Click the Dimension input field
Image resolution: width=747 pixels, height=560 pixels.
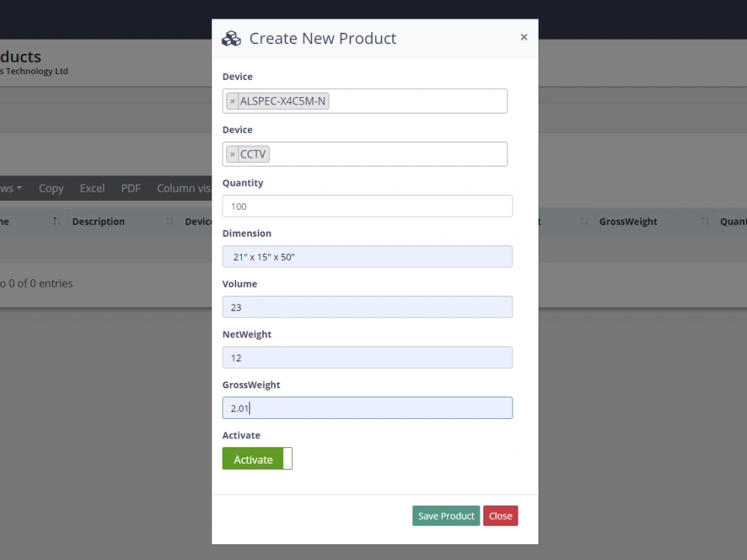pos(368,257)
